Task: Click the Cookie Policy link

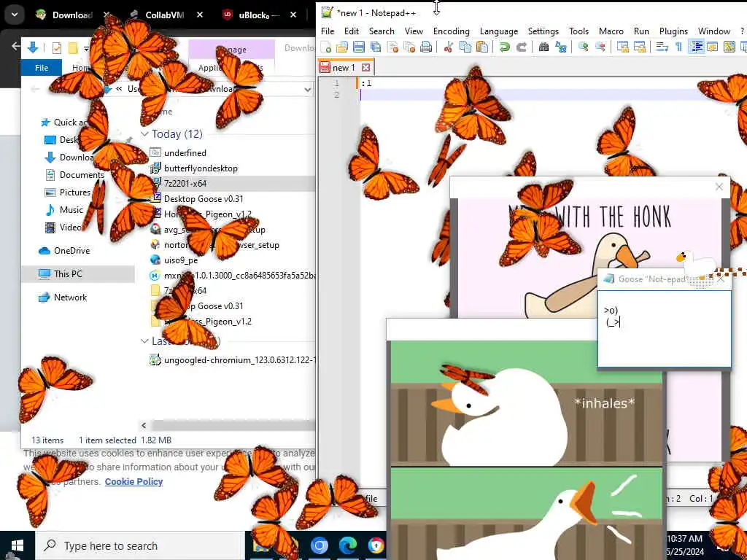Action: 134,481
